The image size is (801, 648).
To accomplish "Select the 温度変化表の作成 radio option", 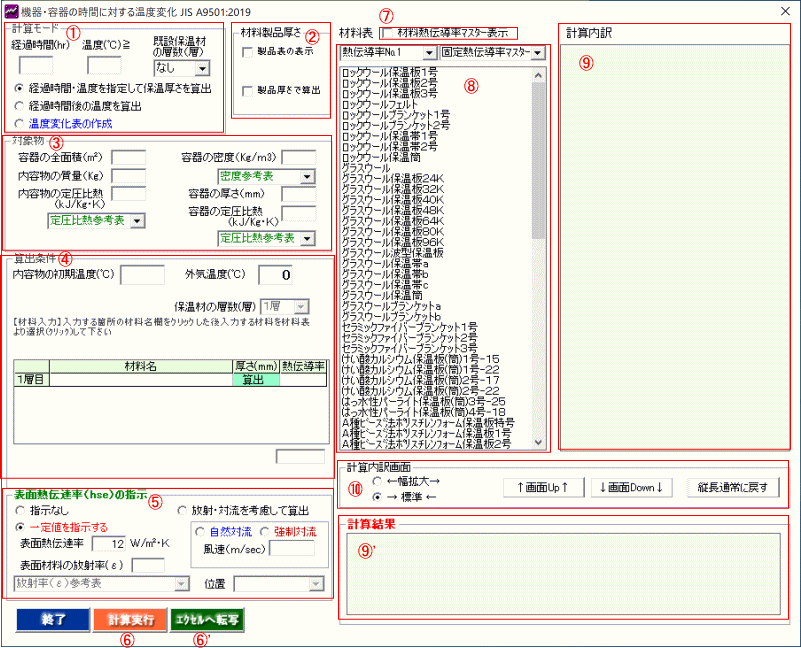I will click(21, 123).
